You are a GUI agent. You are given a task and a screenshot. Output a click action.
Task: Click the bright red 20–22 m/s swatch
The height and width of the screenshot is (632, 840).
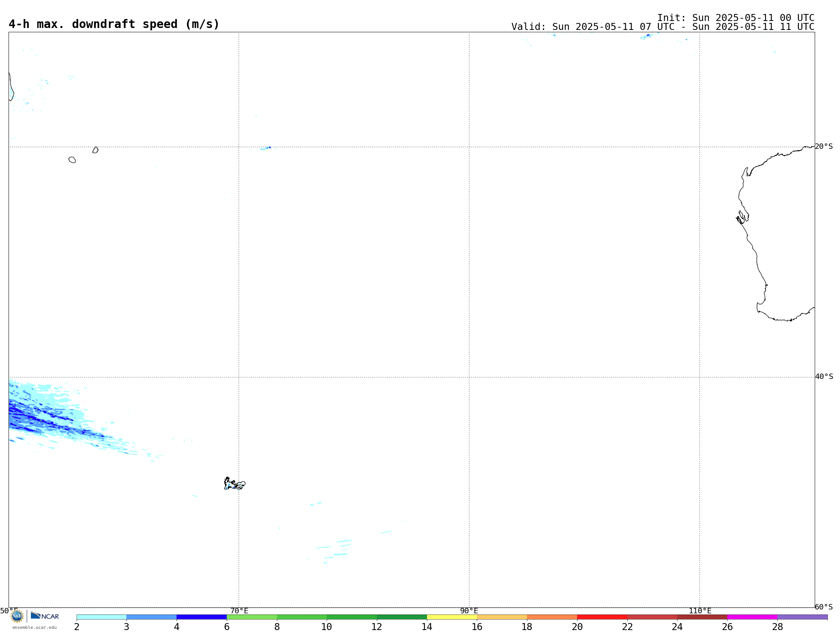(602, 617)
